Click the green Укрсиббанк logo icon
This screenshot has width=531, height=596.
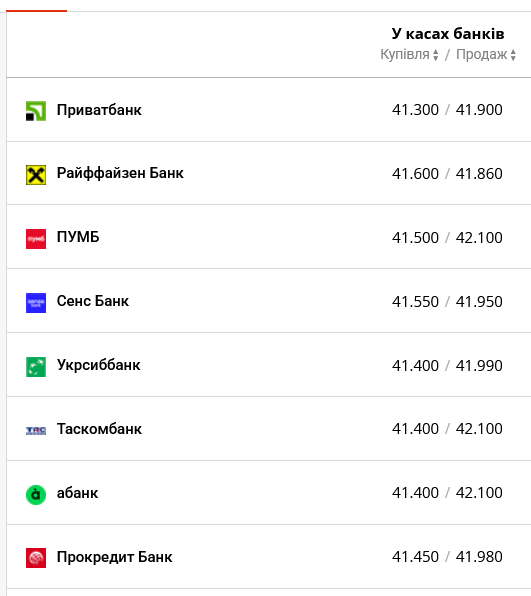(x=36, y=367)
